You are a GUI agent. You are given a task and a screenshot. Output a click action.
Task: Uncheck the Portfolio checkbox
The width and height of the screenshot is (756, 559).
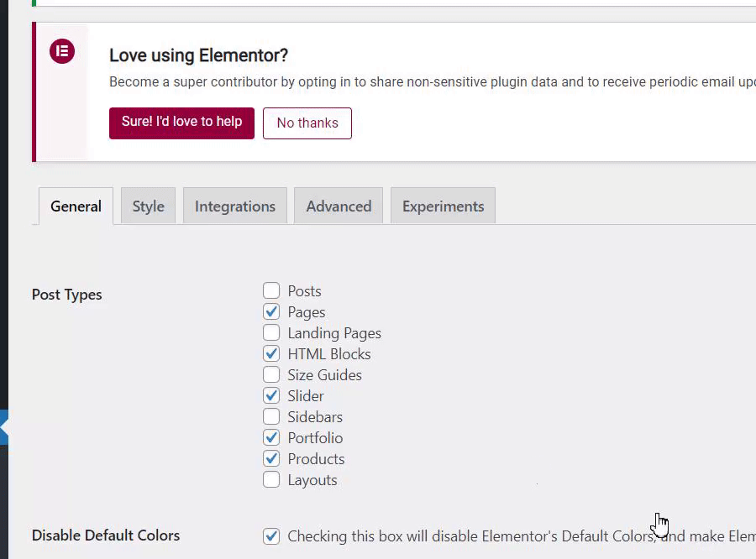pyautogui.click(x=271, y=438)
